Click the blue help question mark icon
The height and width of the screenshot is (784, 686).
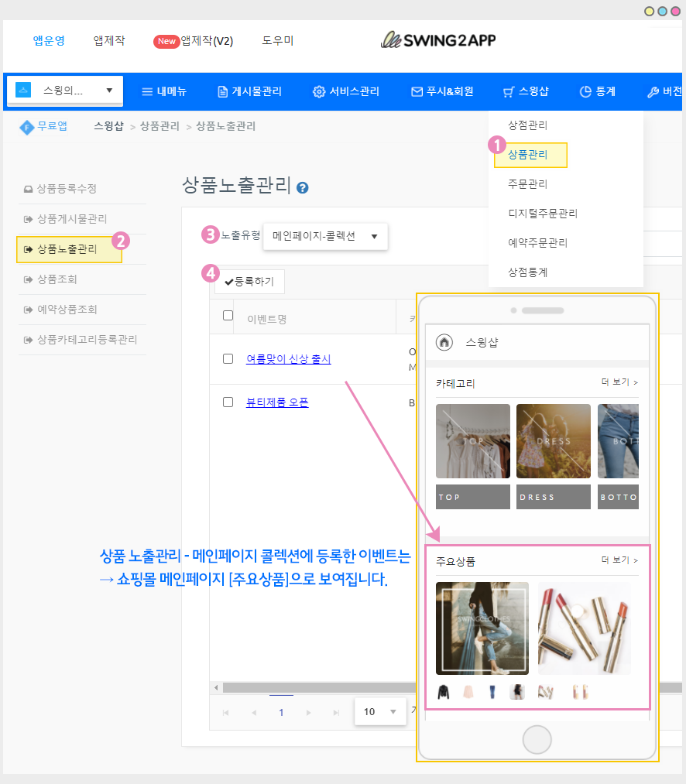pos(303,187)
